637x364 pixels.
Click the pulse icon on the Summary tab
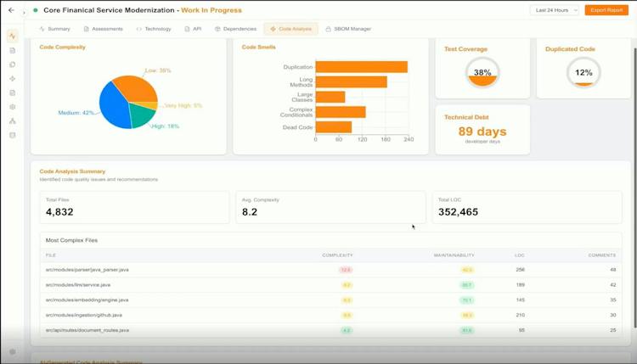42,29
